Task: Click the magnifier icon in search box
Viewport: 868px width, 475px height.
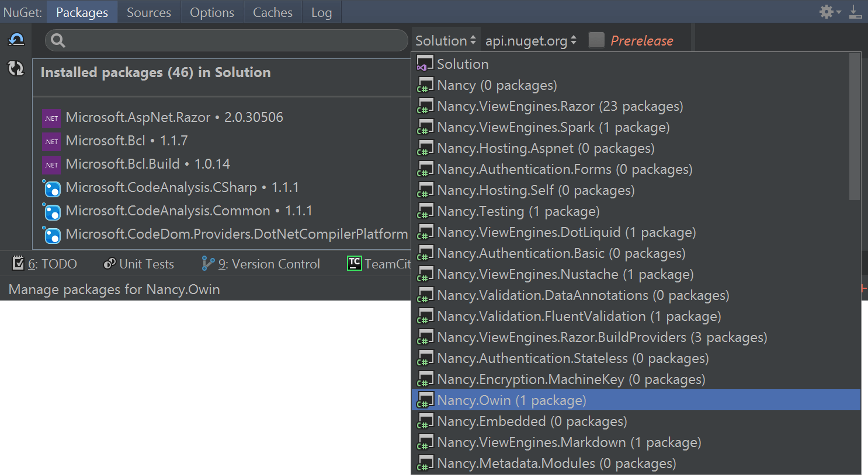Action: [x=58, y=40]
